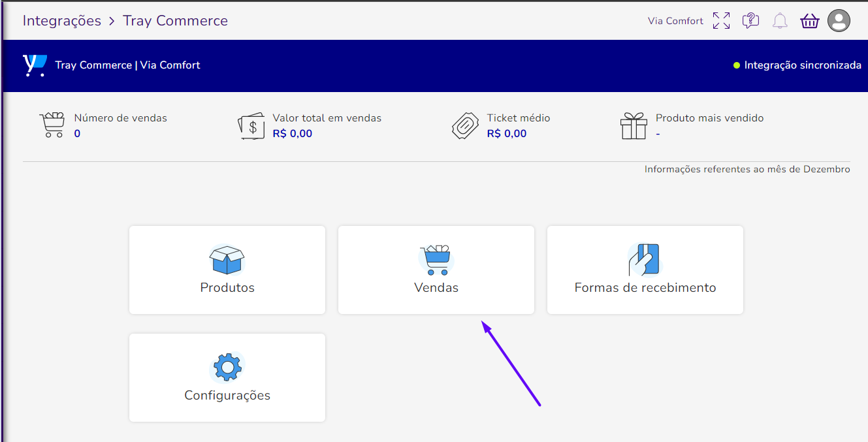868x442 pixels.
Task: Open notifications bell icon
Action: point(780,21)
